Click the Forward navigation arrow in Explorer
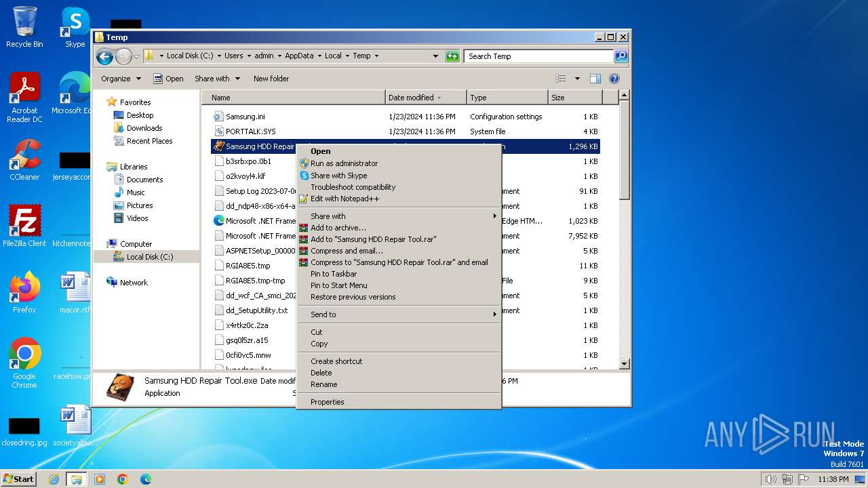Screen dimensions: 868x488 click(x=123, y=56)
